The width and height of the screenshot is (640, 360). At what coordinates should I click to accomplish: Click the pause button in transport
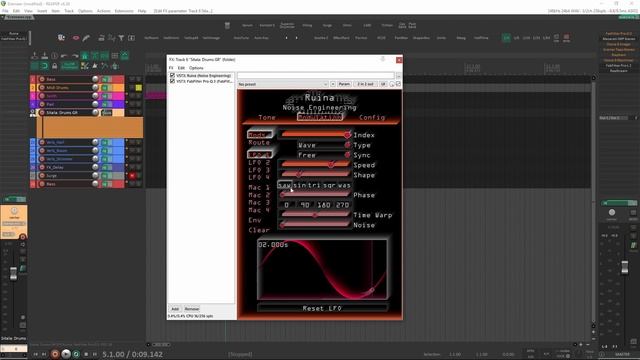[95, 354]
